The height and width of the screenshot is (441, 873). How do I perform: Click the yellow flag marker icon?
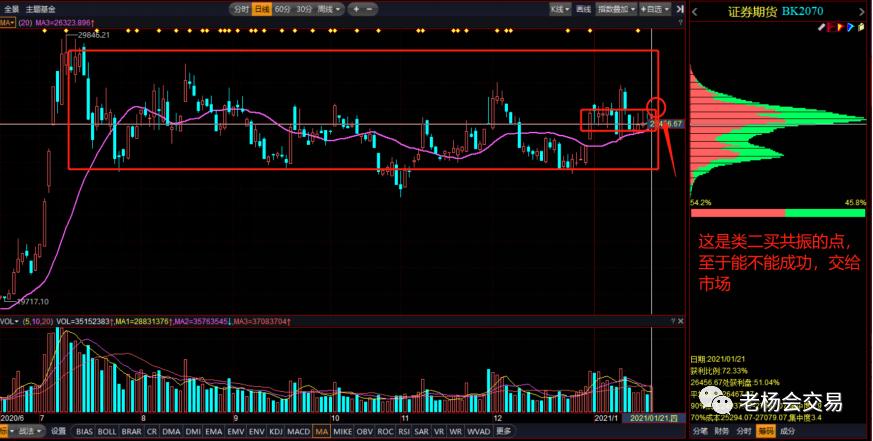840,27
